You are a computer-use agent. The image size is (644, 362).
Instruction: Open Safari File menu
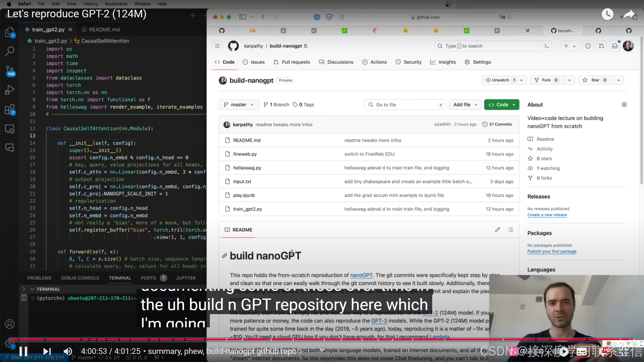41,4
